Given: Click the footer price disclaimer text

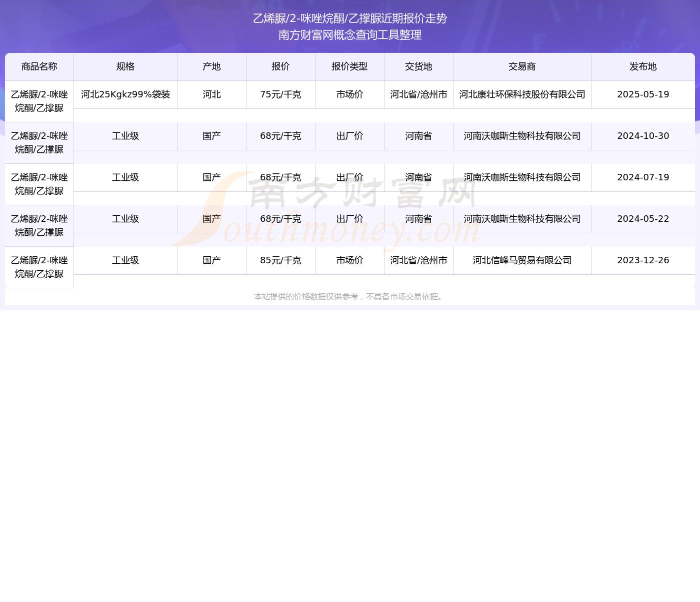Looking at the screenshot, I should [x=349, y=297].
